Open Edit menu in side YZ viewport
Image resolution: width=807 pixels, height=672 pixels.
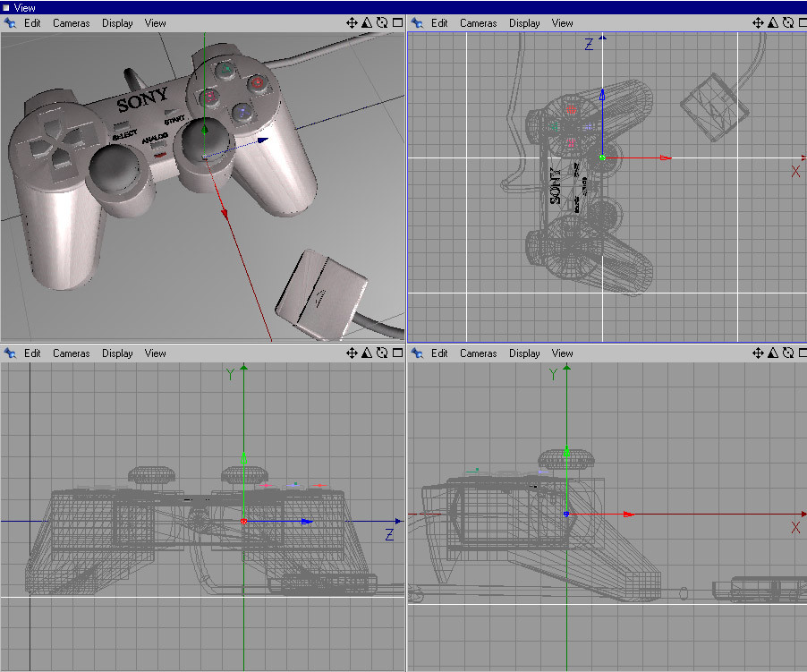[32, 353]
